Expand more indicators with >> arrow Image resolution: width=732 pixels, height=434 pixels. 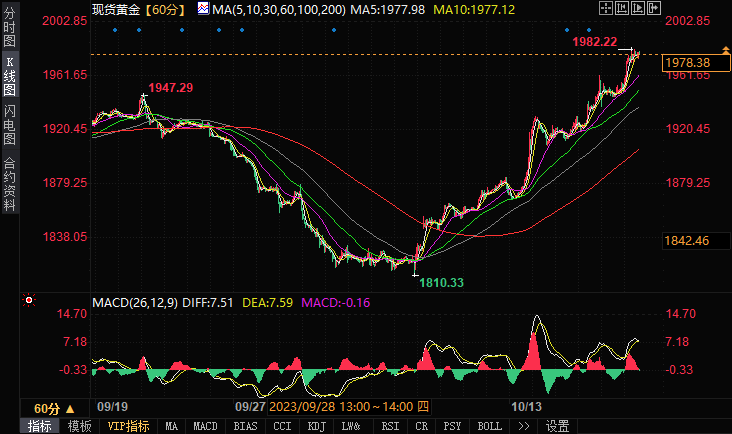pyautogui.click(x=523, y=426)
